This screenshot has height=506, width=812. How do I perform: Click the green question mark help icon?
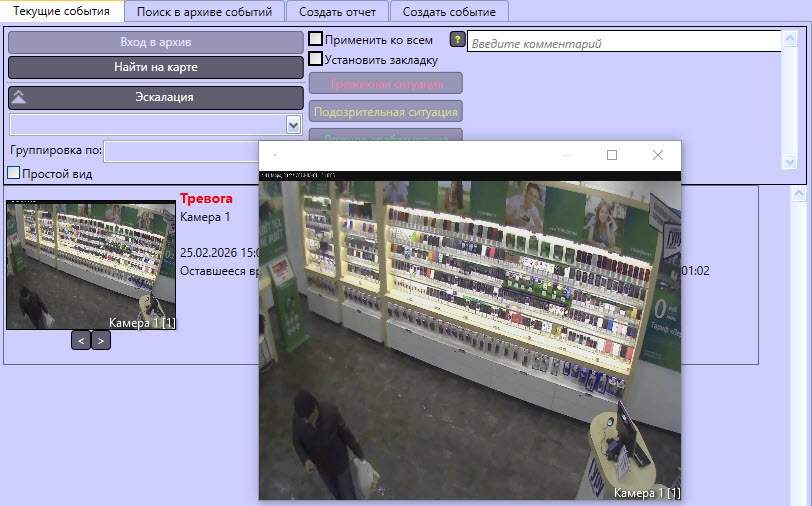(458, 39)
